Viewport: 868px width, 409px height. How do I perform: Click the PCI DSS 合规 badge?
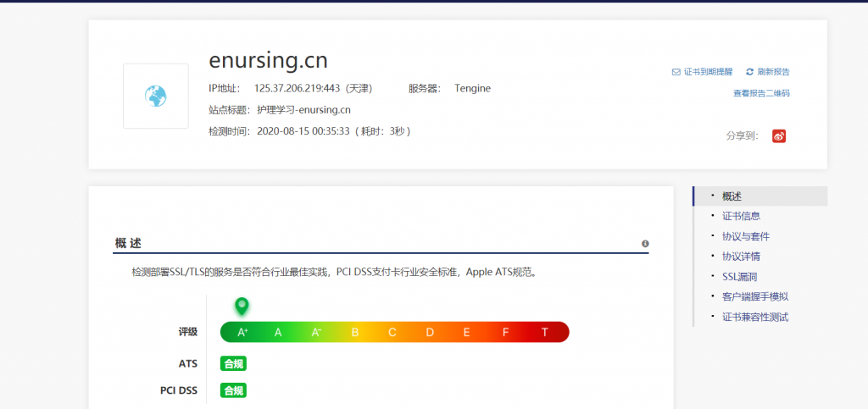pos(233,390)
